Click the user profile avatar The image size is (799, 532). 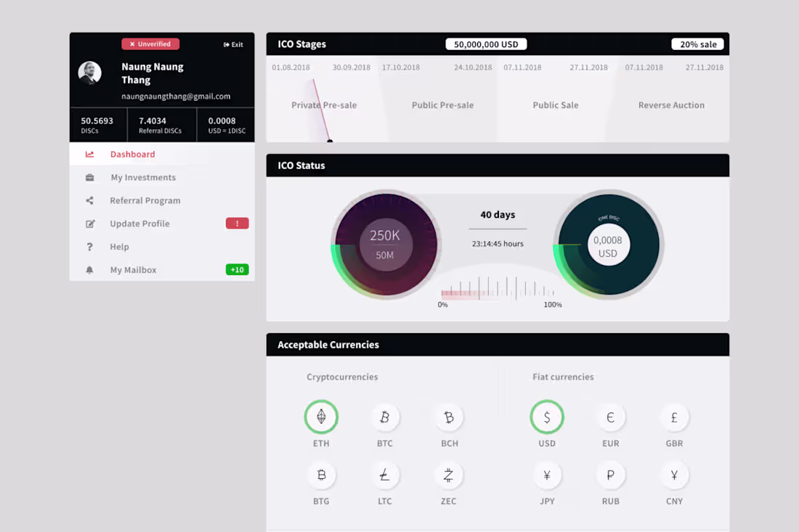pos(89,73)
